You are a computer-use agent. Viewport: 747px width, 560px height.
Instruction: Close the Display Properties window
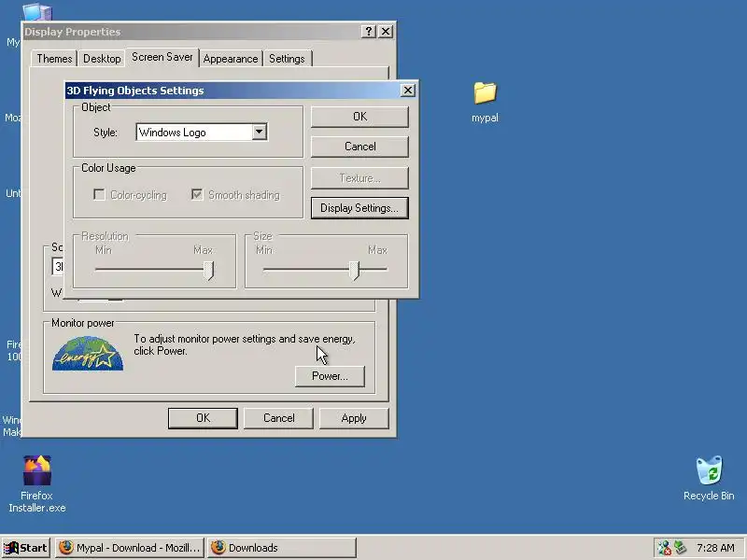point(386,32)
